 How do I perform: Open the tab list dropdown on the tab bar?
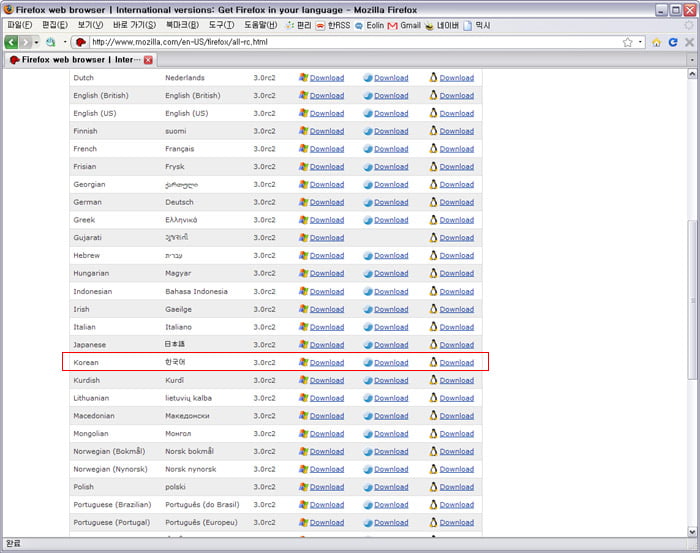(692, 60)
